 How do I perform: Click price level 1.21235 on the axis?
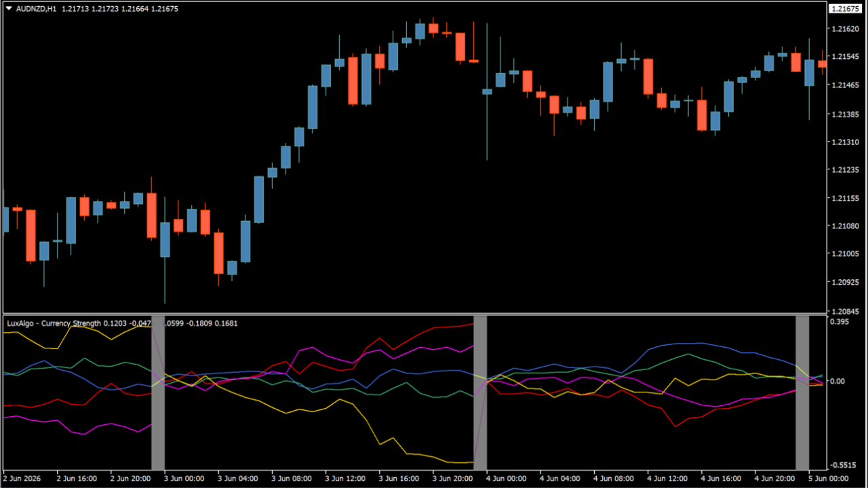pos(846,170)
